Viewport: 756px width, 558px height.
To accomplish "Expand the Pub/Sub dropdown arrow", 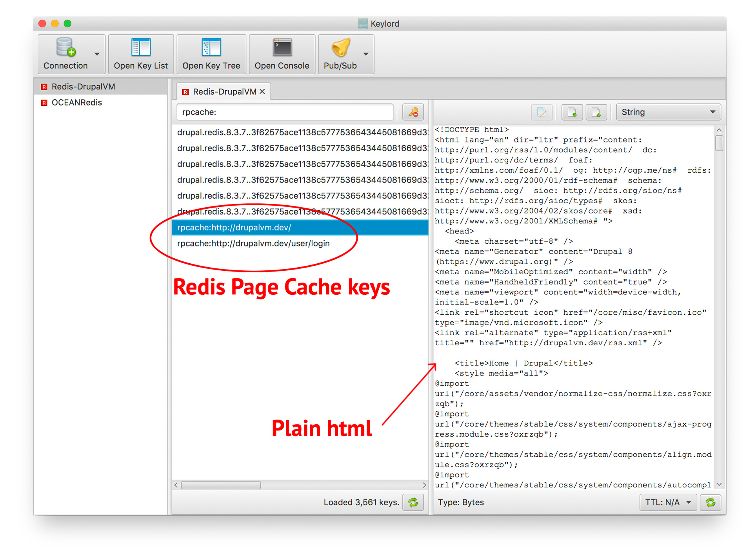I will 366,54.
